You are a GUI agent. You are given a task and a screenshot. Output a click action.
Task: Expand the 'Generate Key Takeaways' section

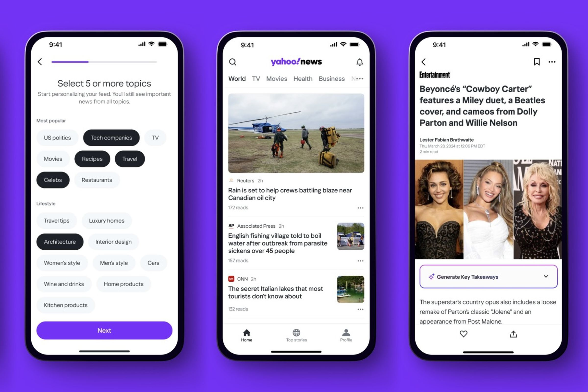546,277
